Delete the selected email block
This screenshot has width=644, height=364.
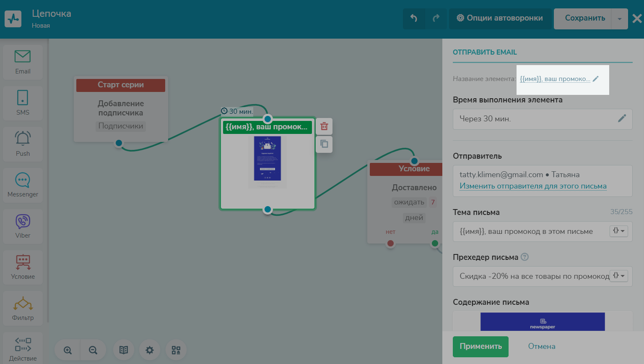324,126
